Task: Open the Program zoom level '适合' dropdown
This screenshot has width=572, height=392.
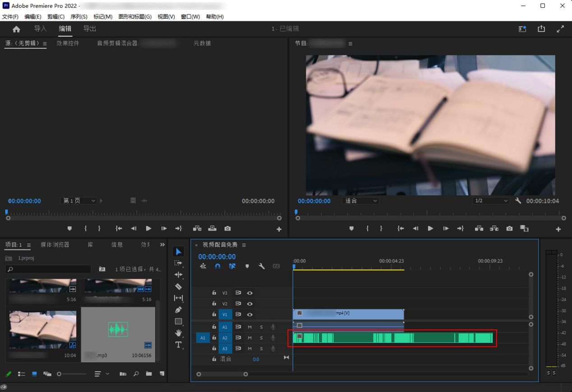Action: [x=361, y=201]
